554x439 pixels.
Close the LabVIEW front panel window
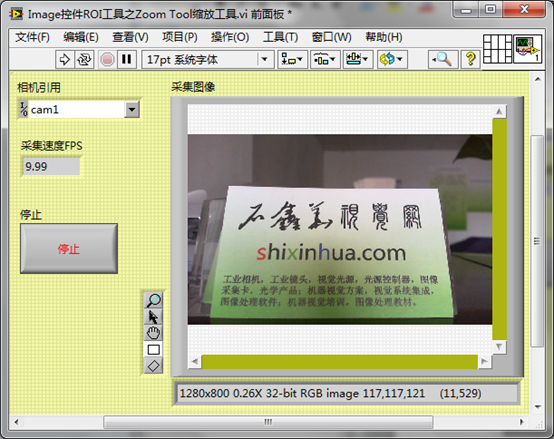(x=524, y=10)
